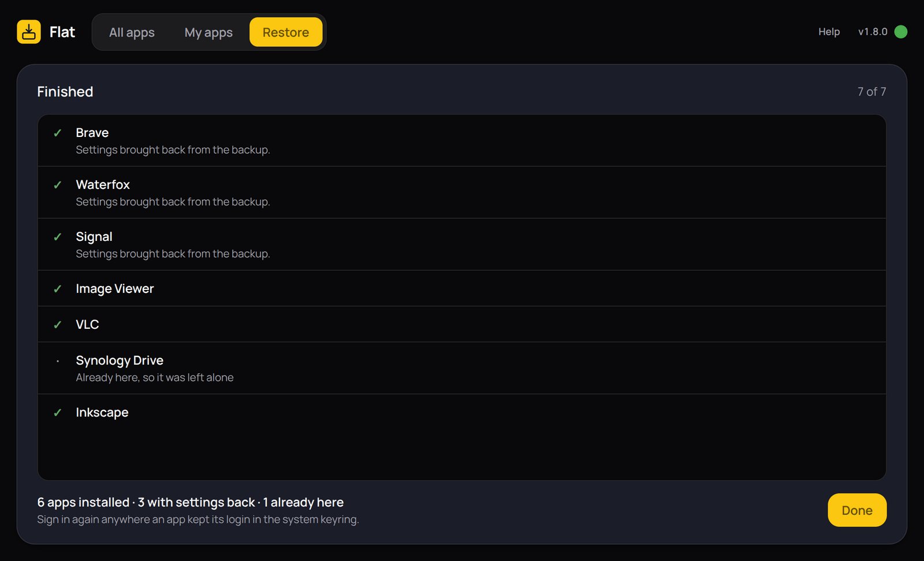
Task: Click Waterfox's settings restored message
Action: 173,202
